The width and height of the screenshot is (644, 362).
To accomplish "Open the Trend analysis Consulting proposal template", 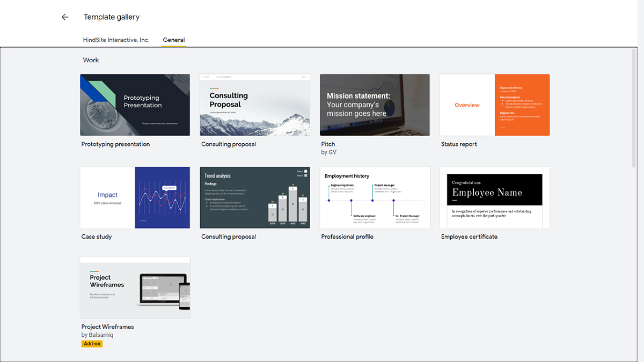I will click(x=254, y=197).
